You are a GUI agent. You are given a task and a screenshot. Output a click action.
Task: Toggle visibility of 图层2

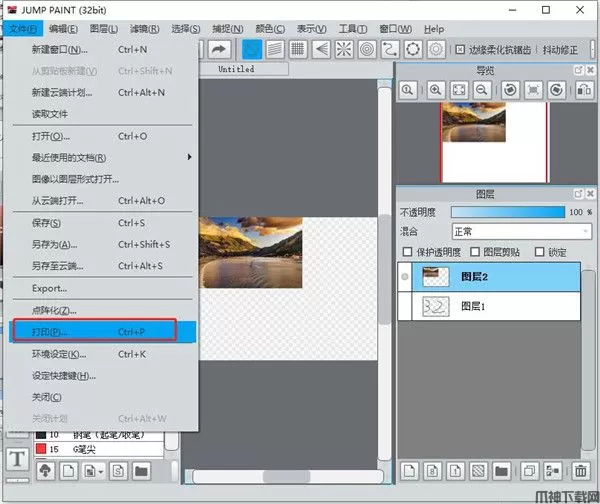pos(404,277)
